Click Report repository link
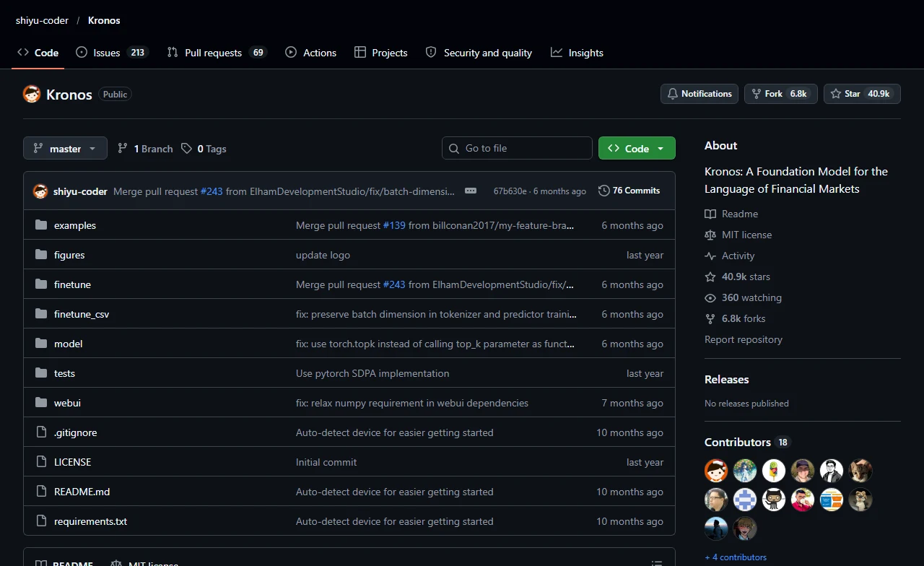Screen dimensions: 924x566 coord(744,339)
